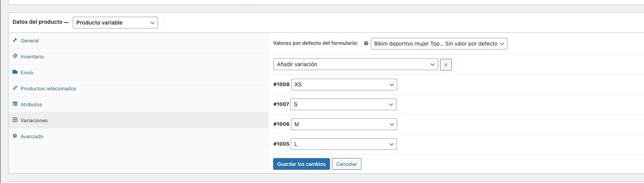Open the default form values dropdown
644x183 pixels.
click(x=439, y=44)
